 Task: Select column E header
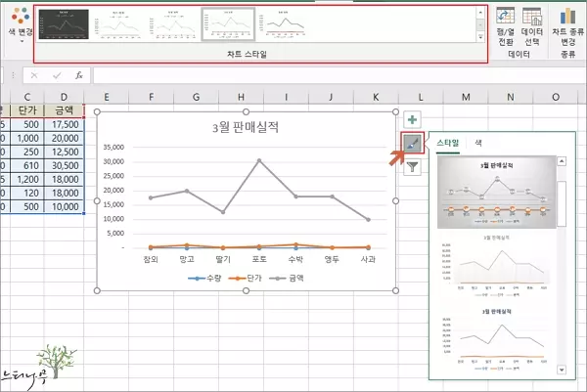click(x=107, y=97)
